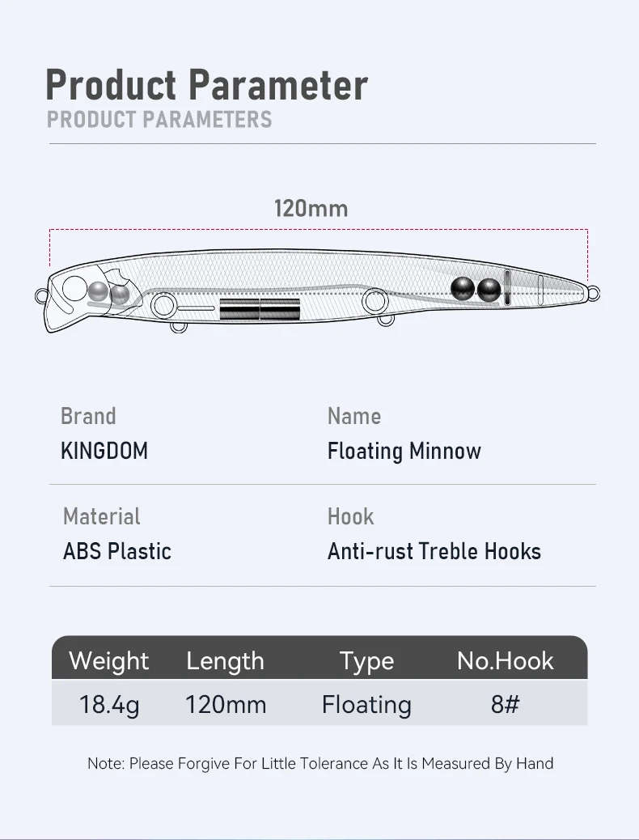Click the silver balls in lure's head
Viewport: 639px width, 840px height.
click(108, 292)
